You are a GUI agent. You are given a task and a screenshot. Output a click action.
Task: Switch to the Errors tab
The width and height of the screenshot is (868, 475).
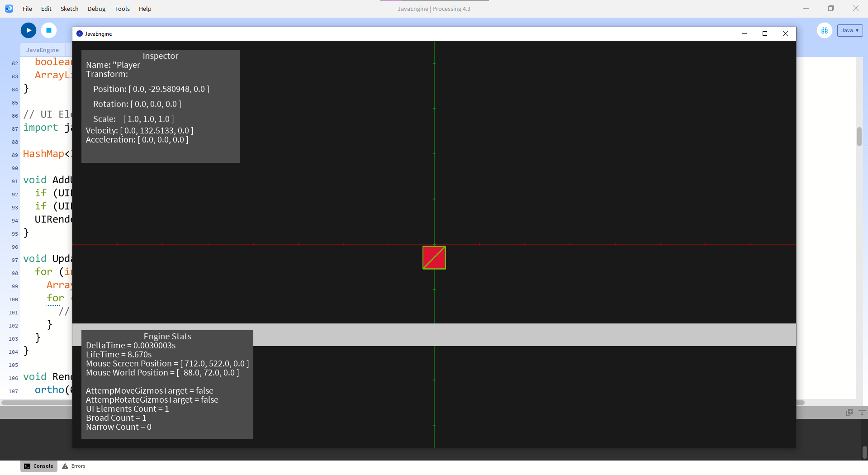(x=77, y=465)
